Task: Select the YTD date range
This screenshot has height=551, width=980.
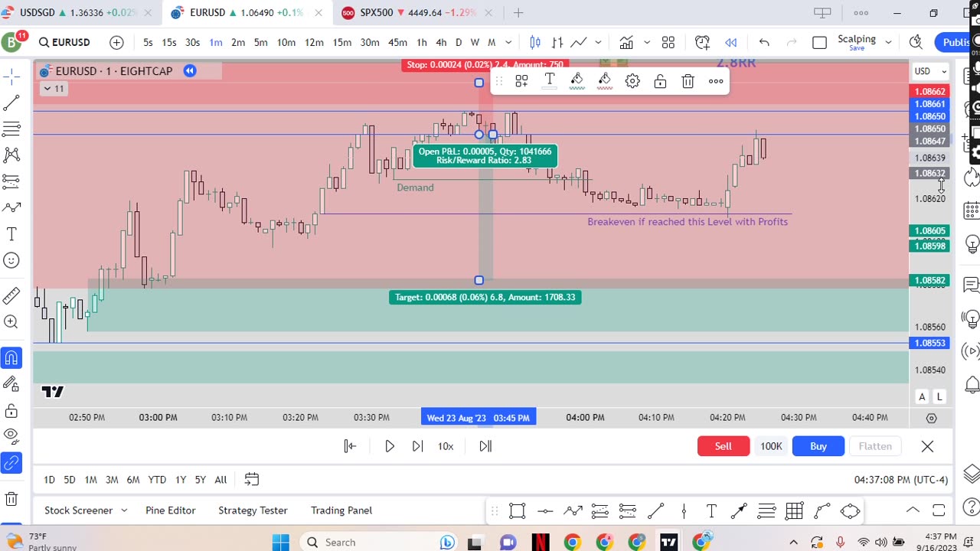Action: click(157, 480)
